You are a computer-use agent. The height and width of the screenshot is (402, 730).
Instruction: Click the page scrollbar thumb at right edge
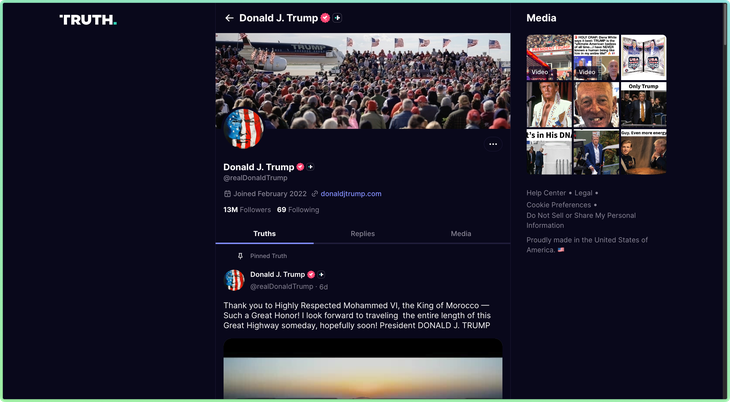point(725,24)
